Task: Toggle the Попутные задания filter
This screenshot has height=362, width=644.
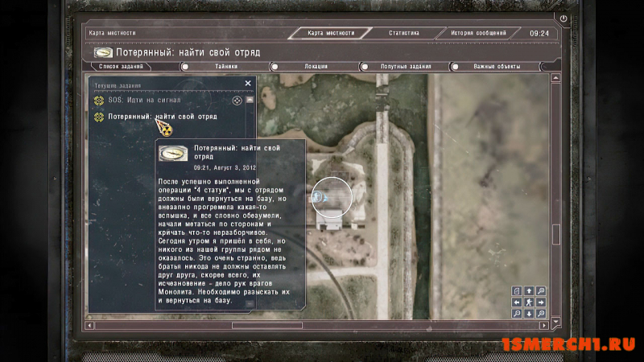Action: pos(365,67)
